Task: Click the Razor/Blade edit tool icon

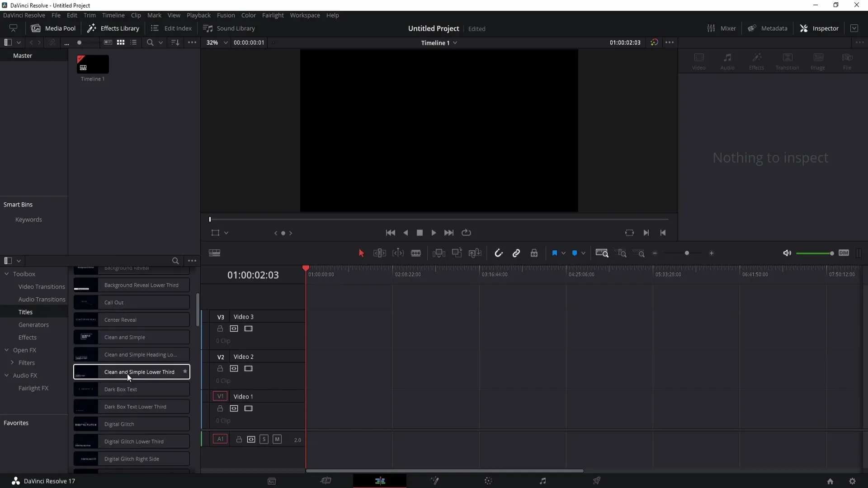Action: pos(417,253)
